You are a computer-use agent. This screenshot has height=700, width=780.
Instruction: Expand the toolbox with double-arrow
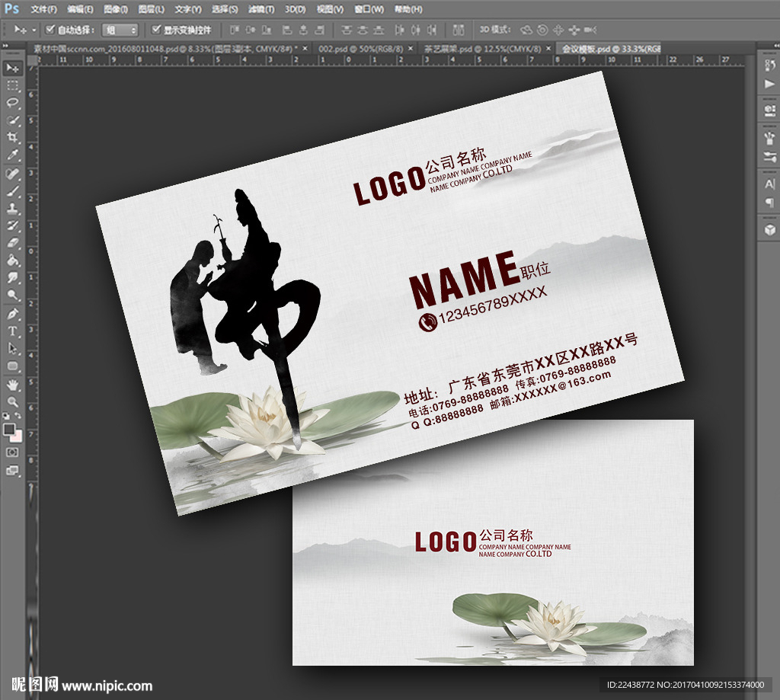(5, 46)
